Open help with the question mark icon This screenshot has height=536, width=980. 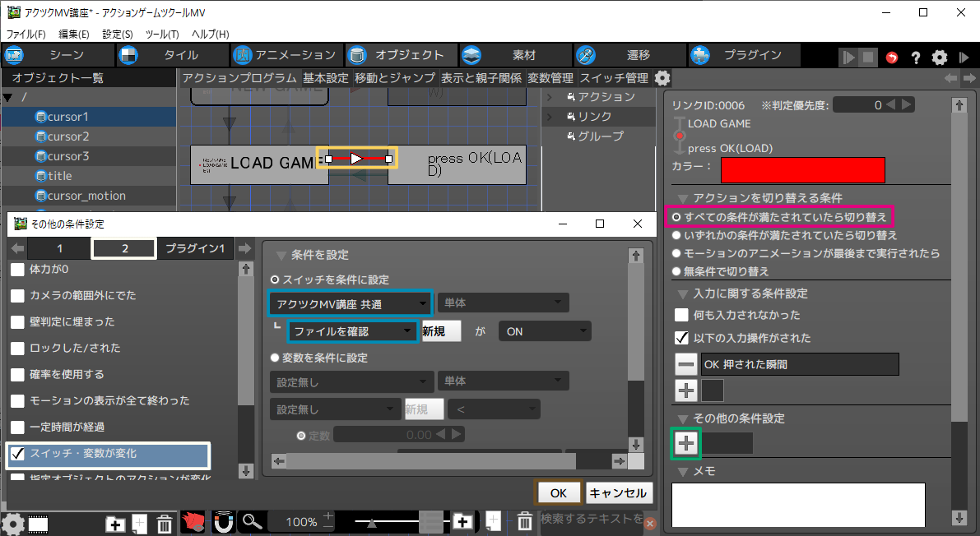click(x=915, y=57)
